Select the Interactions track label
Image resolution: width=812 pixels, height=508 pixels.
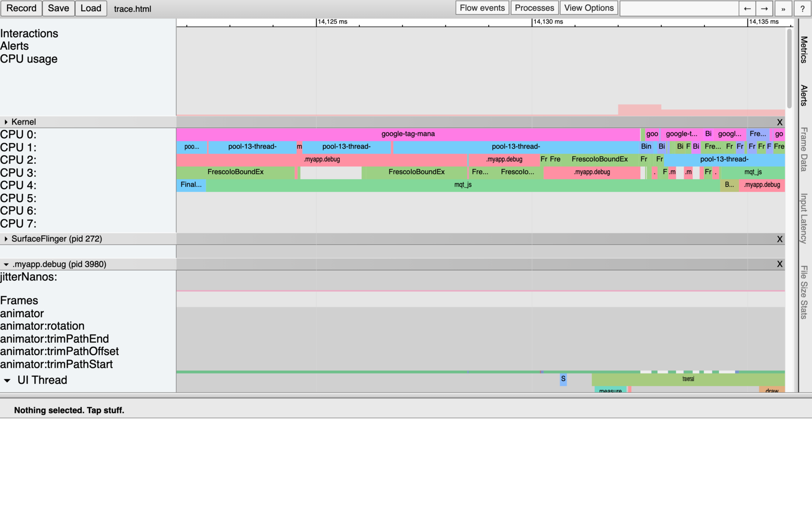29,33
